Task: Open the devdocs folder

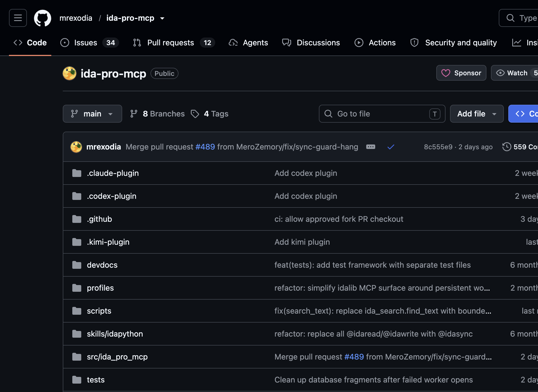Action: click(x=102, y=265)
